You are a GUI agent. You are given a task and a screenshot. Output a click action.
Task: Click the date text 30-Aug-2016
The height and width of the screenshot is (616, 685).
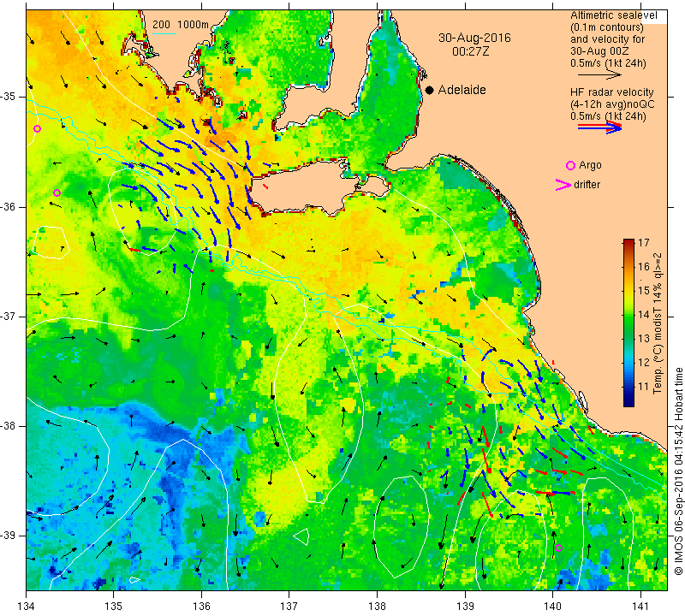pyautogui.click(x=474, y=38)
